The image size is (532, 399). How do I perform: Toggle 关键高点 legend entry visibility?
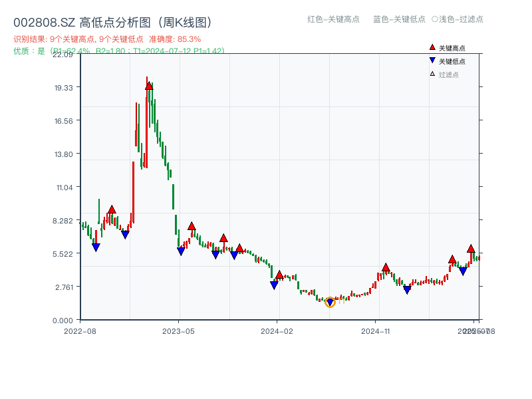447,48
